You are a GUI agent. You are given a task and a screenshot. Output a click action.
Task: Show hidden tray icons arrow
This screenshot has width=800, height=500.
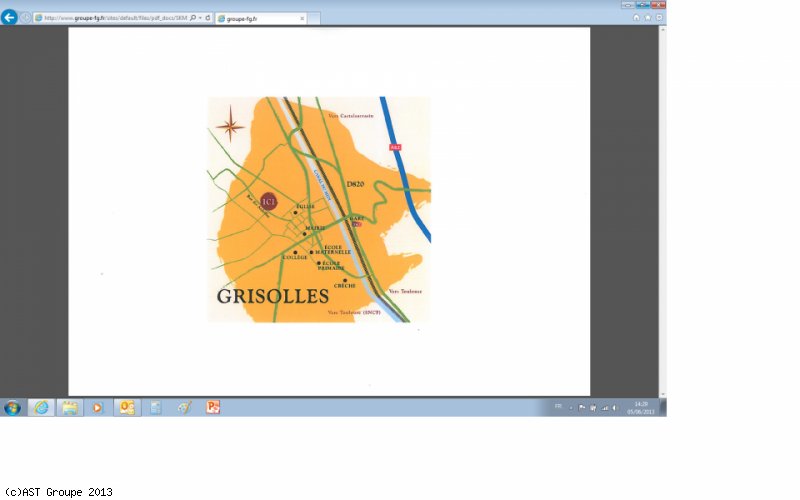(571, 408)
